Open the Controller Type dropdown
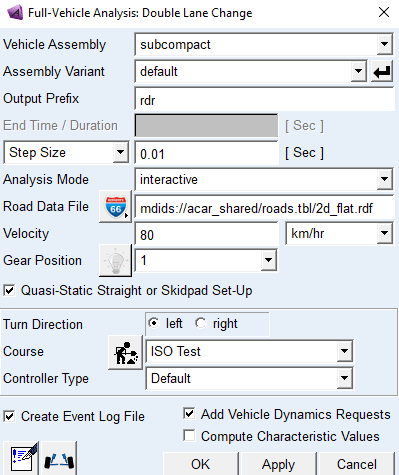The height and width of the screenshot is (475, 399). [x=344, y=378]
